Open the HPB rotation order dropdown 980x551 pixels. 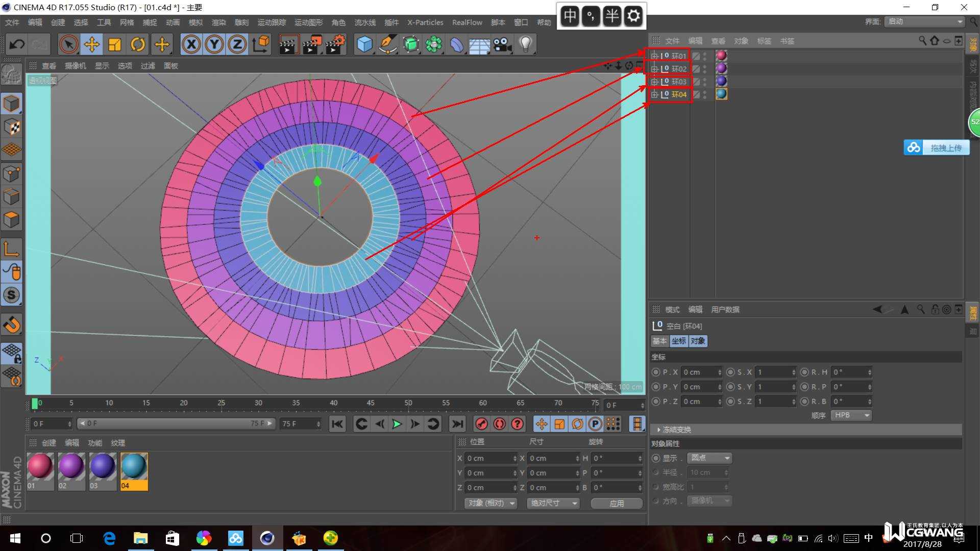click(x=851, y=415)
